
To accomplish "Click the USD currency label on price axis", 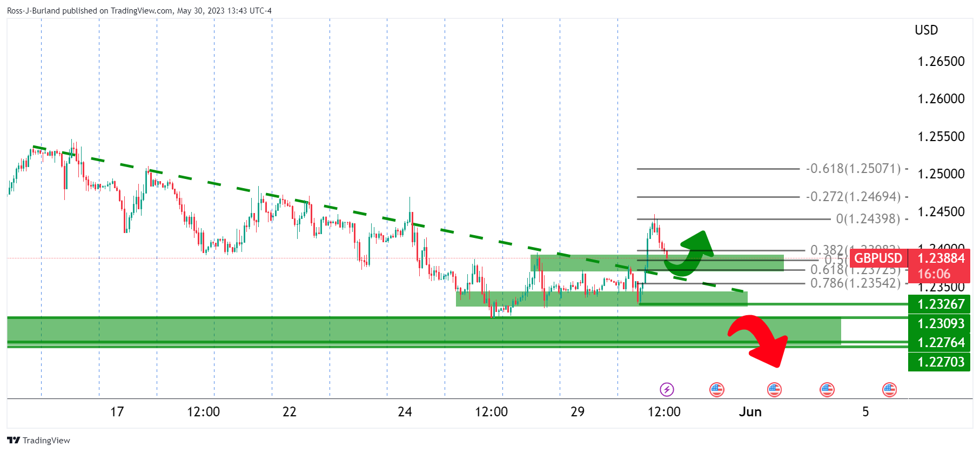I will pos(926,30).
